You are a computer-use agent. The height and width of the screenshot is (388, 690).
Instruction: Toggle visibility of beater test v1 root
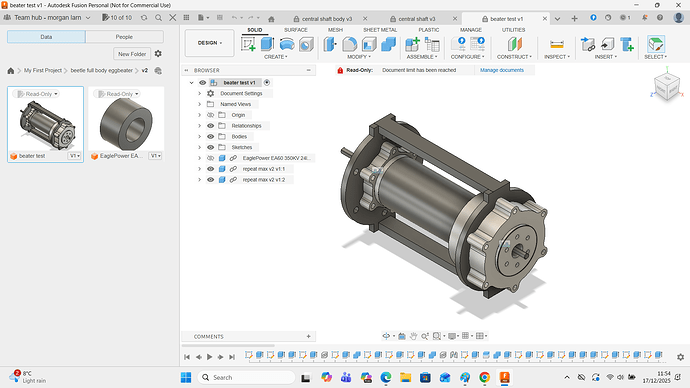point(202,83)
